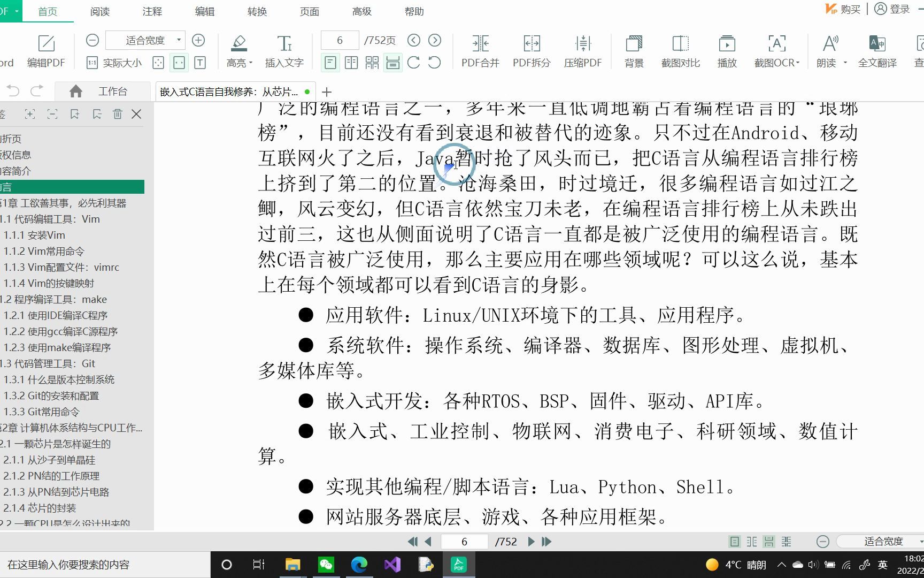
Task: Open bookmark 1.3 代码管理工具: Git
Action: click(x=48, y=363)
